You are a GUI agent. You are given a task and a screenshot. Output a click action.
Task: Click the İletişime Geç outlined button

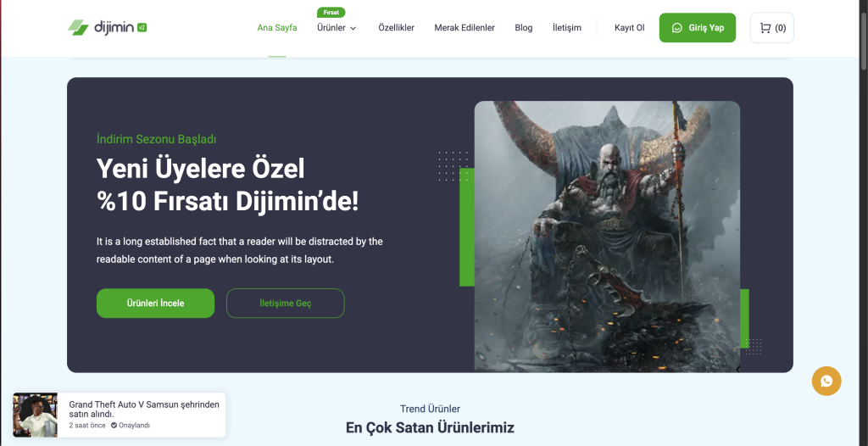(285, 303)
